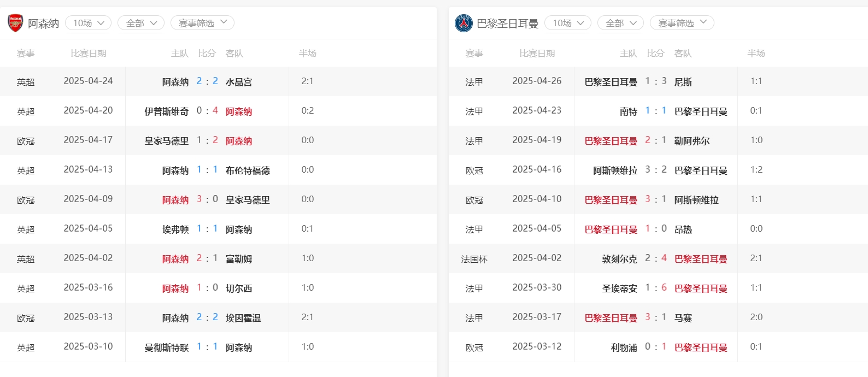868x377 pixels.
Task: Click the Arsenal club crest icon
Action: tap(15, 23)
